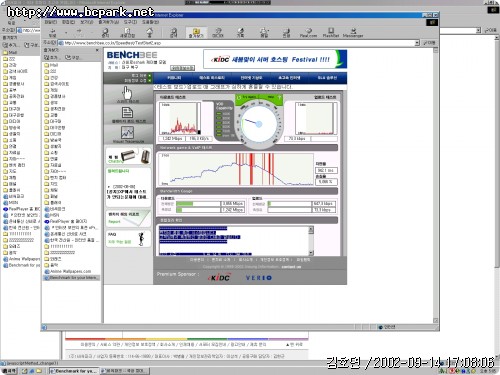
Task: Open FlashGet from the browser toolbar
Action: tap(331, 33)
